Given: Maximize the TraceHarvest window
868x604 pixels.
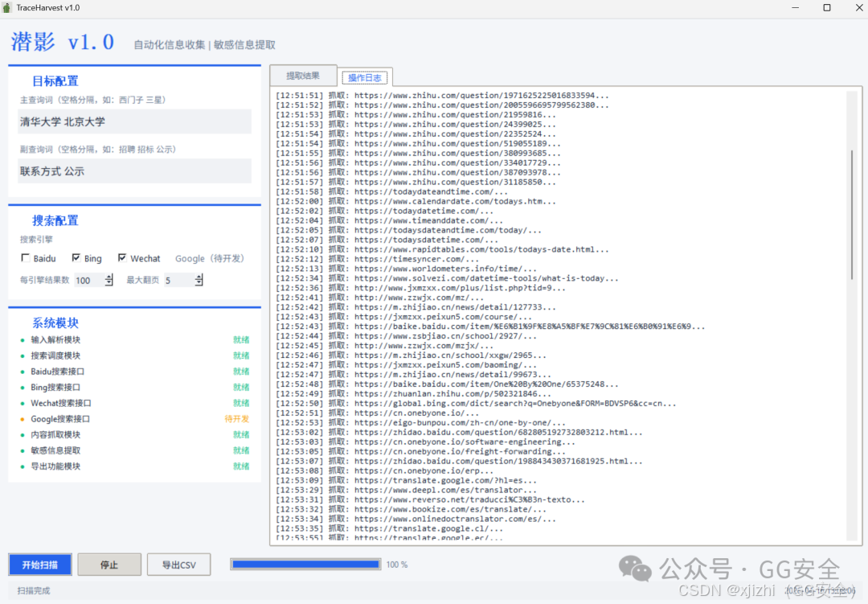Looking at the screenshot, I should (x=827, y=8).
